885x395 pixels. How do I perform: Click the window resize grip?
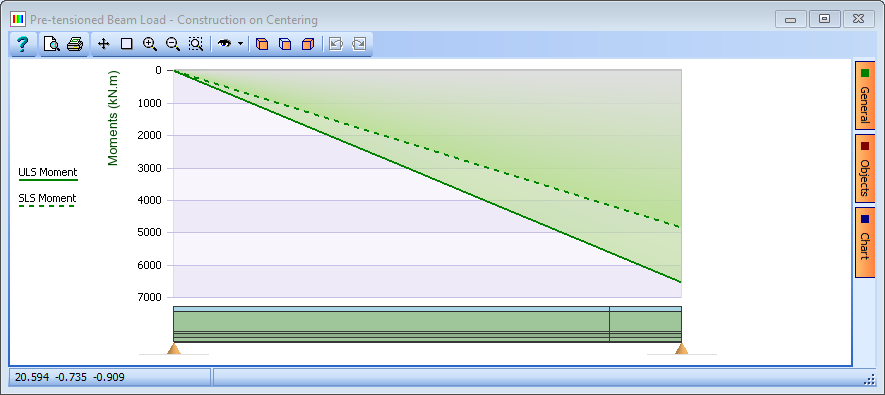point(869,379)
